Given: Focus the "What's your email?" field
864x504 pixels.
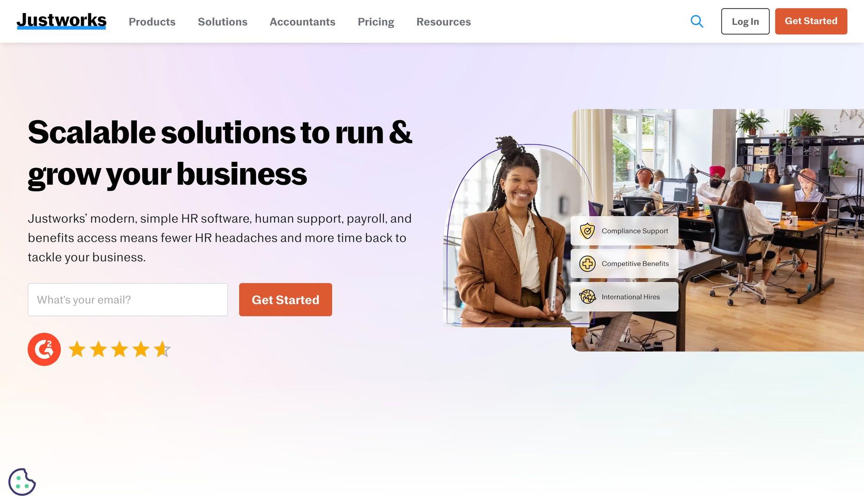Looking at the screenshot, I should 128,299.
